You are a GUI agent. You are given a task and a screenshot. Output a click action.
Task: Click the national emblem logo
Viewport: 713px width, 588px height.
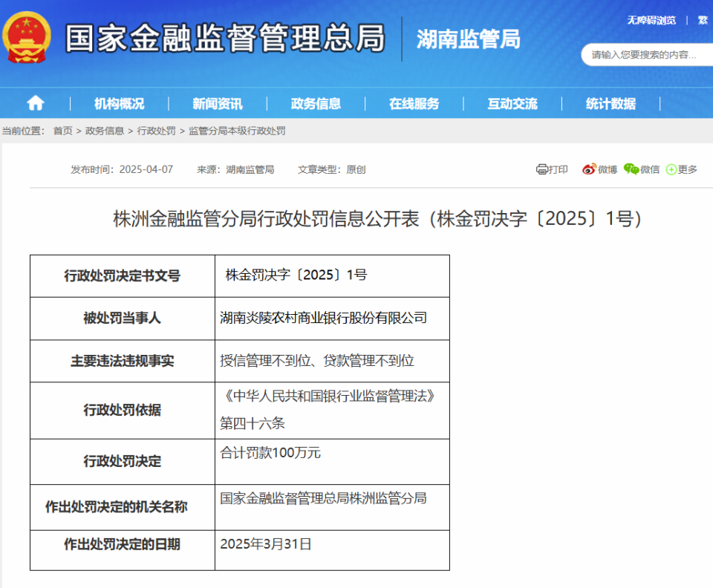(27, 37)
